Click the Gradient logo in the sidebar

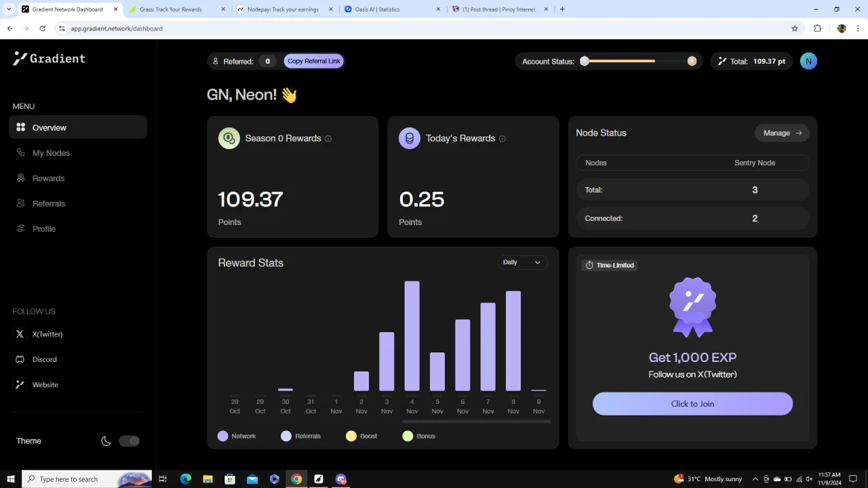pos(49,59)
